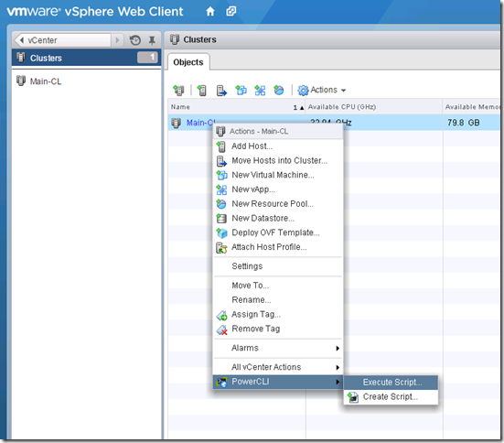Pin the navigator panel

pos(152,40)
